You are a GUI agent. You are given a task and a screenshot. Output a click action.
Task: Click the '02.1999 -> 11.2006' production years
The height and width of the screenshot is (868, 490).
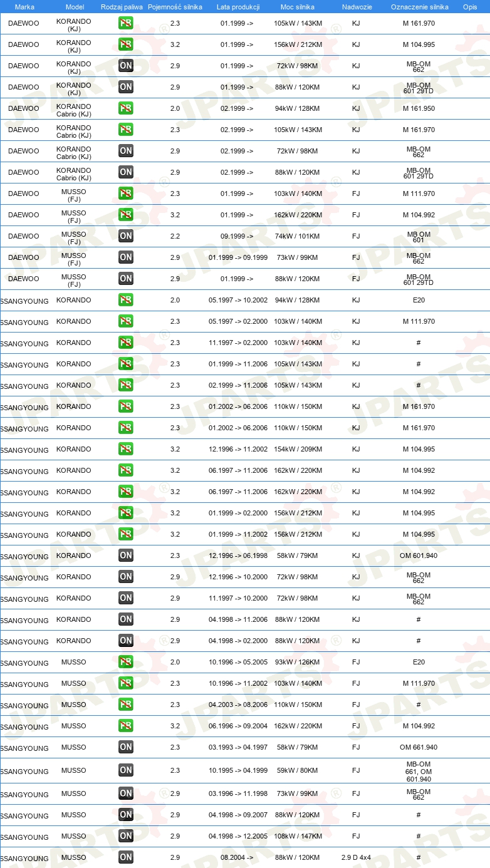coord(238,385)
